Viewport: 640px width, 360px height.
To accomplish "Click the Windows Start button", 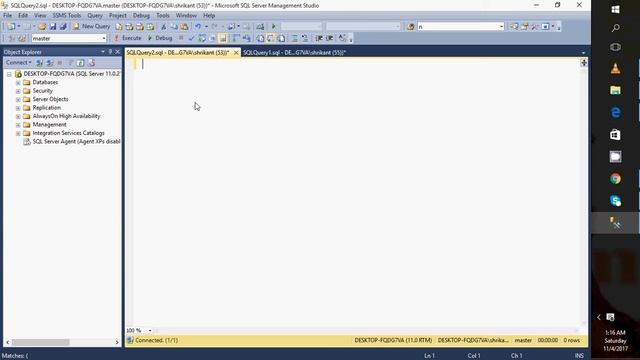I will (616, 9).
